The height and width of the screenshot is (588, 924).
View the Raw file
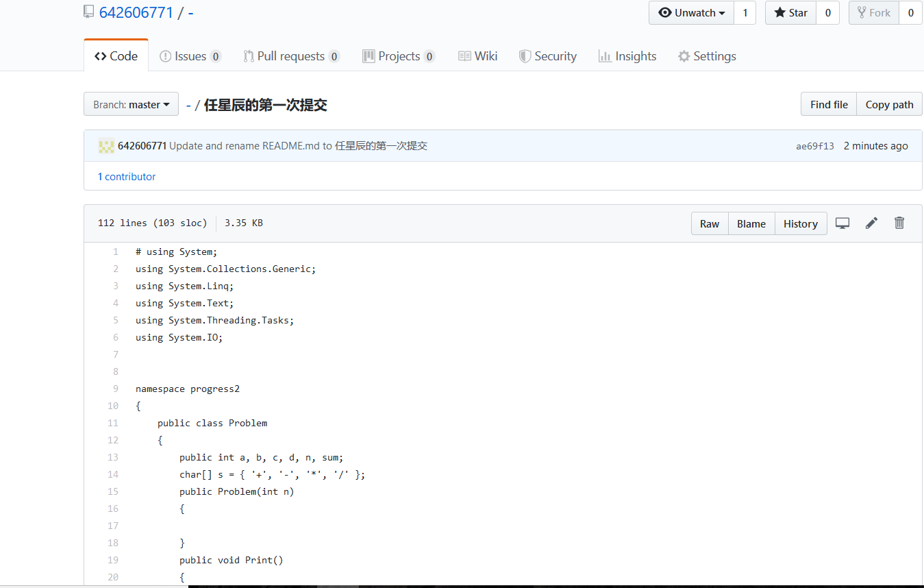[710, 223]
